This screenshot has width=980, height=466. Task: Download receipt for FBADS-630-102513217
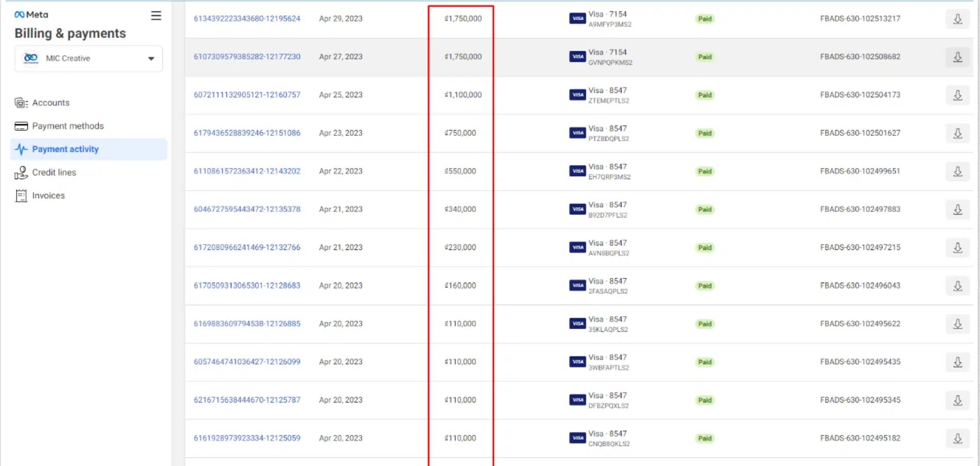click(957, 19)
